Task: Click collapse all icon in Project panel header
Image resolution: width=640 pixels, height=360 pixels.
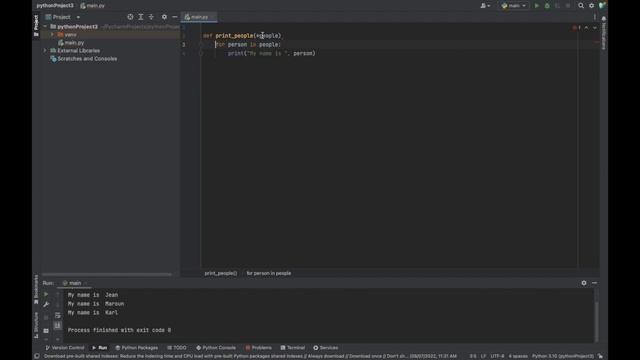Action: [151, 17]
